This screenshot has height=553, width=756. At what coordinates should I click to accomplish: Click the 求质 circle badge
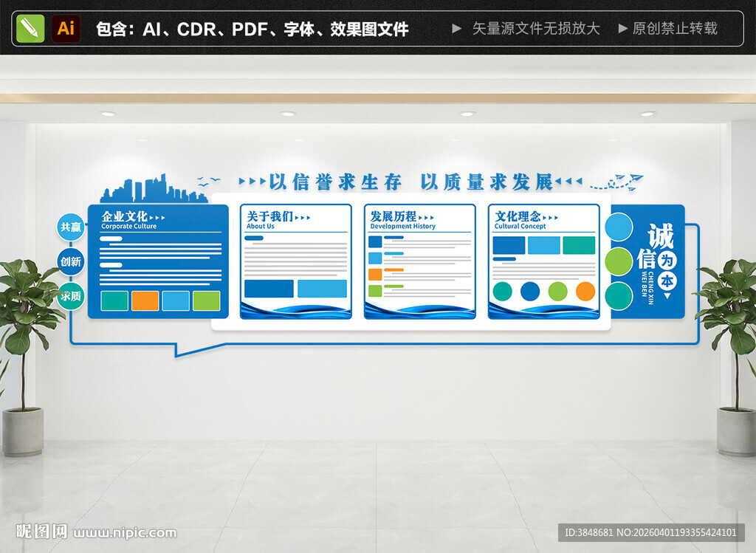[71, 296]
